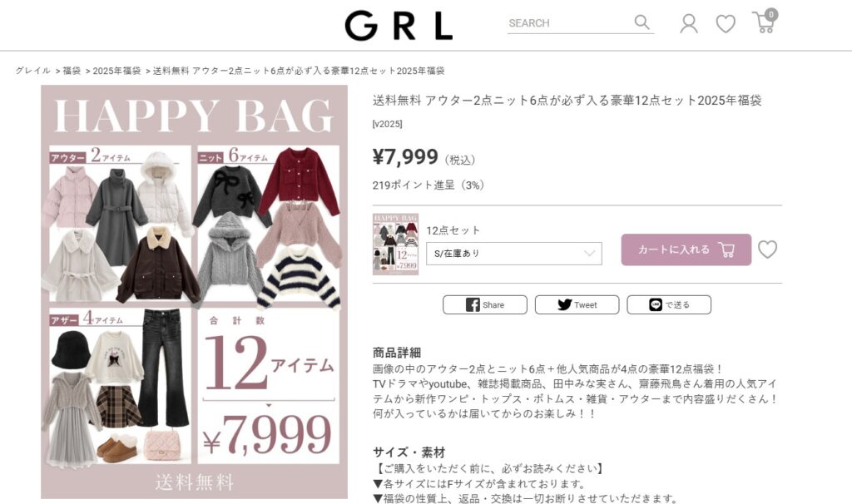Image resolution: width=852 pixels, height=504 pixels.
Task: Click the large HAPPY BAG product image
Action: [x=194, y=292]
